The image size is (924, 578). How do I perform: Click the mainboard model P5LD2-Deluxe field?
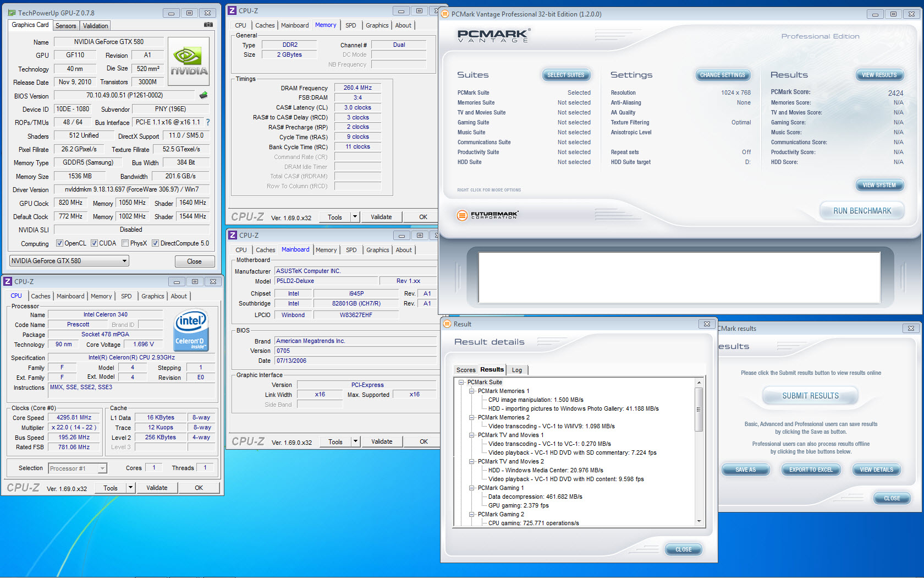(326, 281)
